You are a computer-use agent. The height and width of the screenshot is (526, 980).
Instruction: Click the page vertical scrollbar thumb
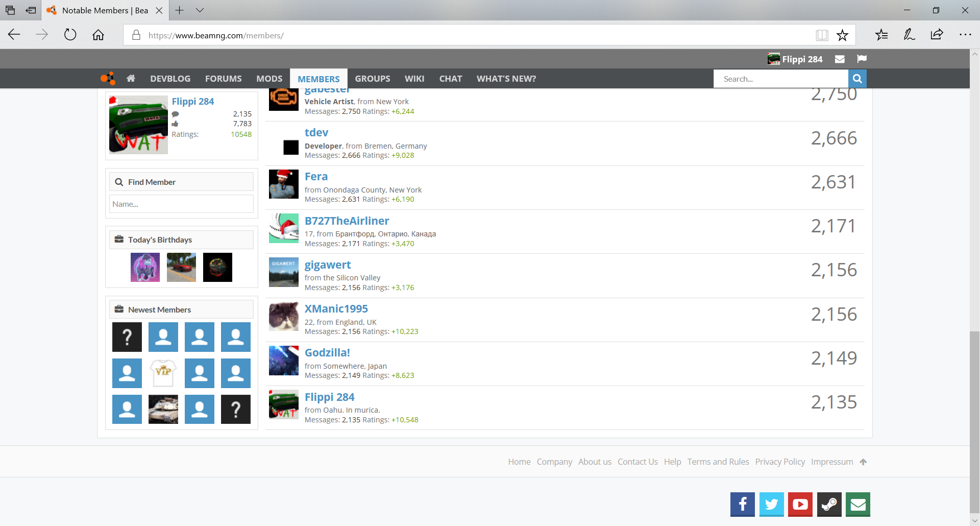click(x=974, y=421)
